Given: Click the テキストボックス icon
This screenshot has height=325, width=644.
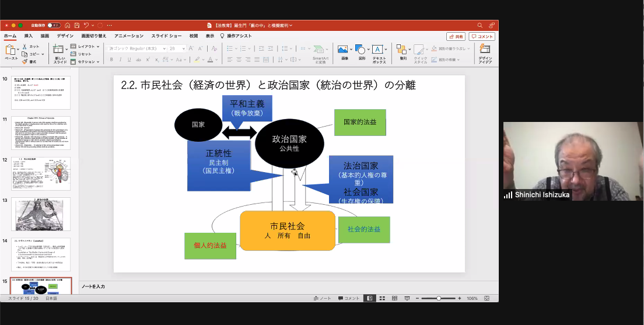Looking at the screenshot, I should point(377,50).
